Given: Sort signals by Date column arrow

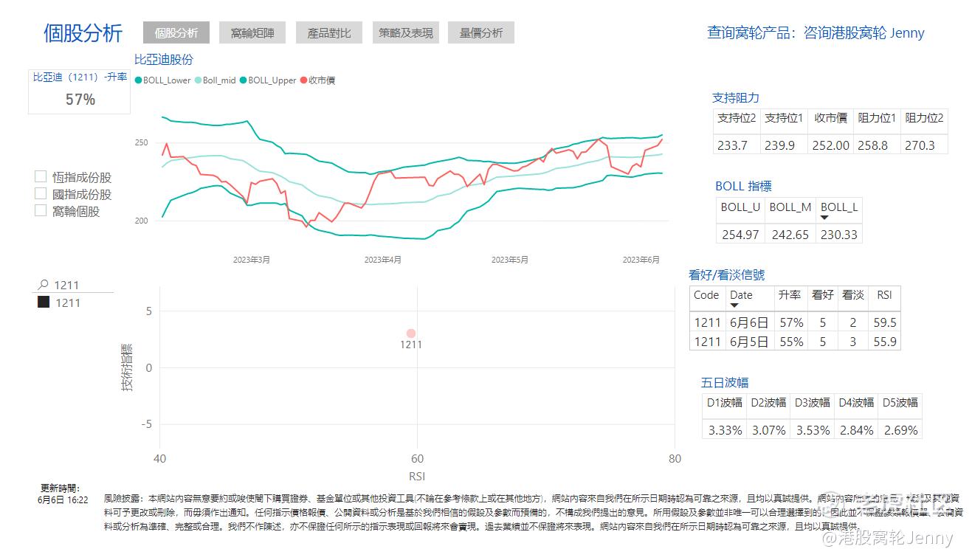Looking at the screenshot, I should click(734, 305).
